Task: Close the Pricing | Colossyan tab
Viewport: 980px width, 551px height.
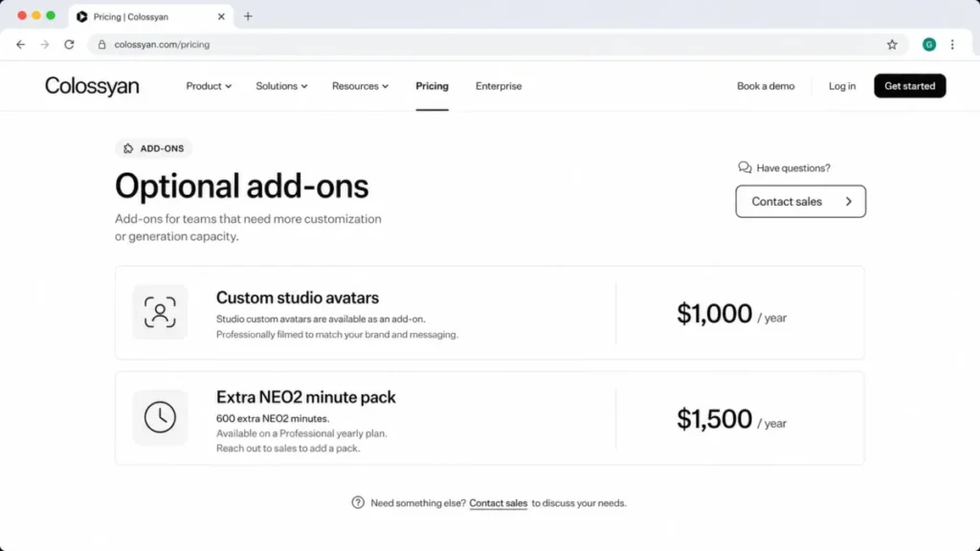Action: point(221,17)
